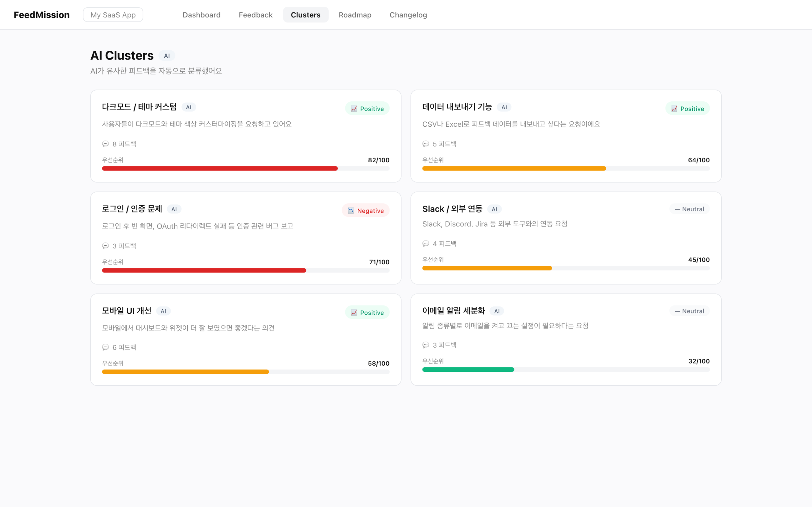Click the AI badge next to AI Clusters heading
This screenshot has width=812, height=507.
[167, 55]
